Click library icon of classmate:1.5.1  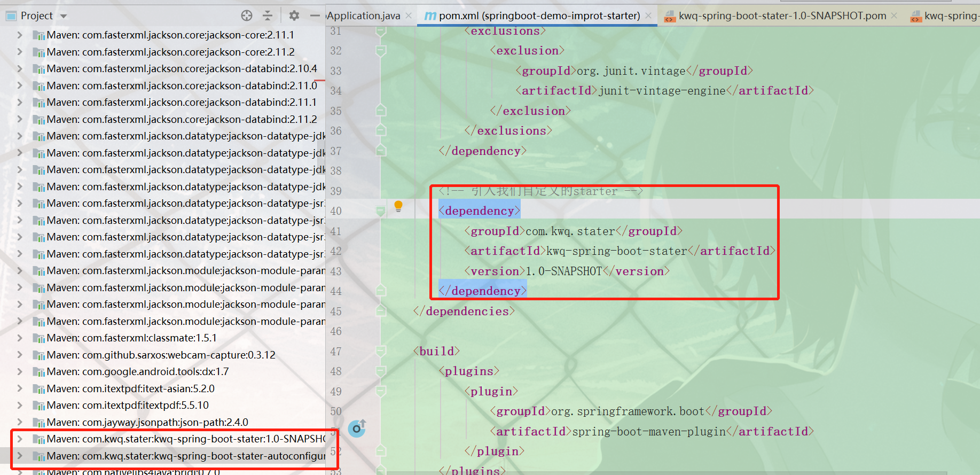click(38, 338)
